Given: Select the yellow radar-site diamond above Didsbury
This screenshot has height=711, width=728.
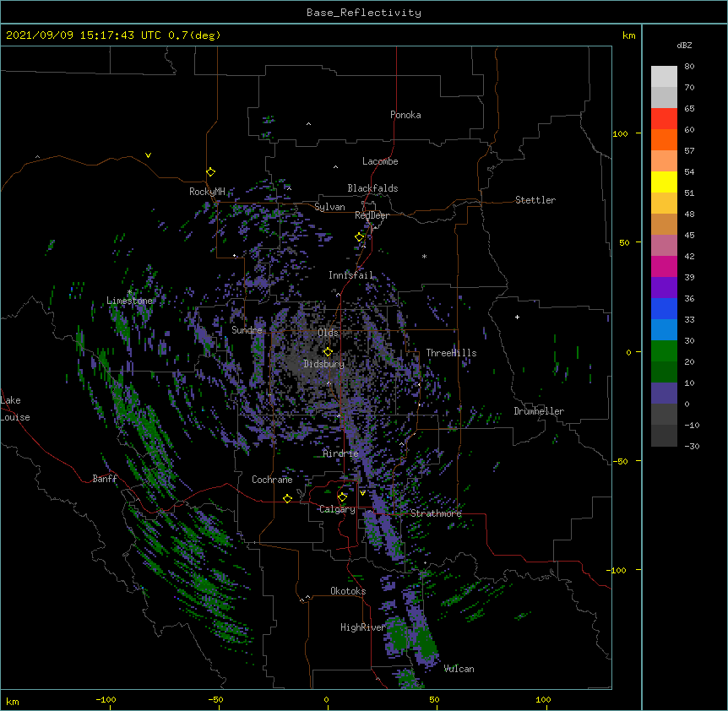Looking at the screenshot, I should pos(328,352).
